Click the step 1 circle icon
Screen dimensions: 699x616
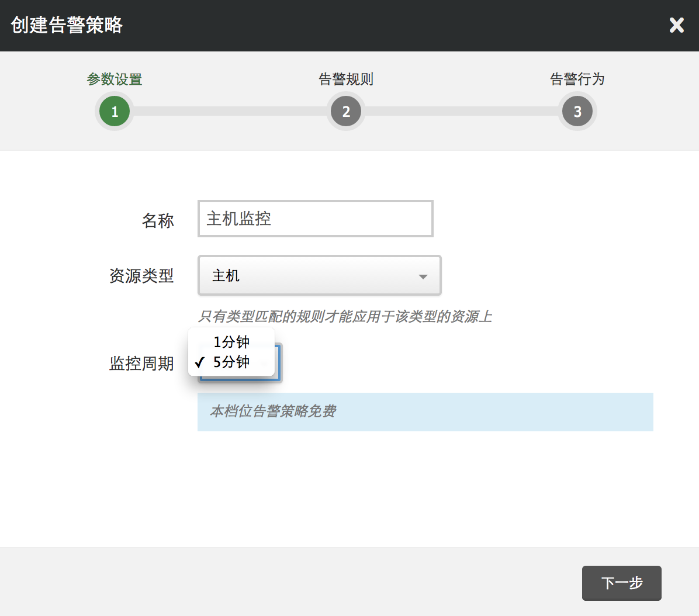(x=115, y=111)
